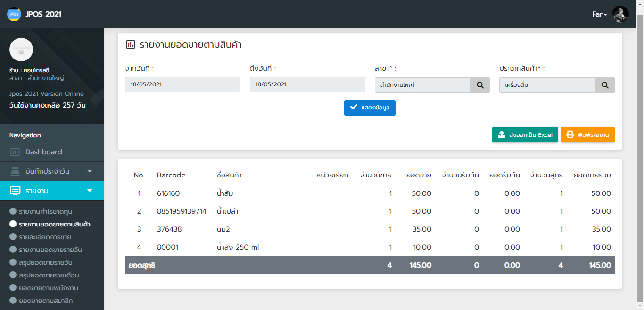Click the JPOS 2021 title text
644x310 pixels.
(x=43, y=14)
